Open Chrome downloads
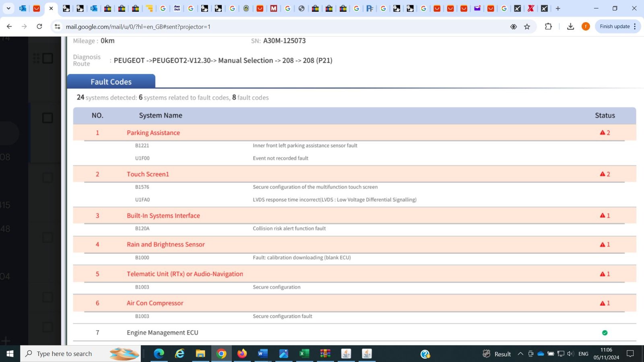This screenshot has height=362, width=644. [x=570, y=27]
